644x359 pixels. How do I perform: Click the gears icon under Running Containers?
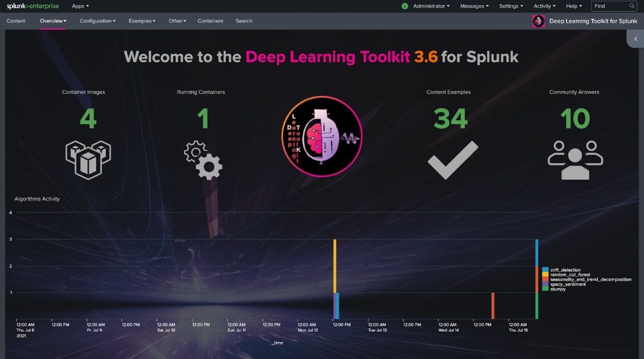[x=203, y=160]
